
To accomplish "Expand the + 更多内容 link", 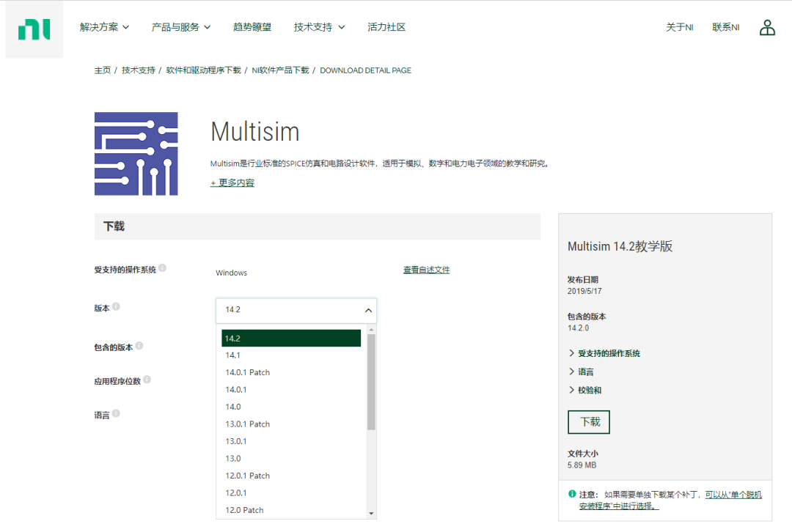I will 232,182.
